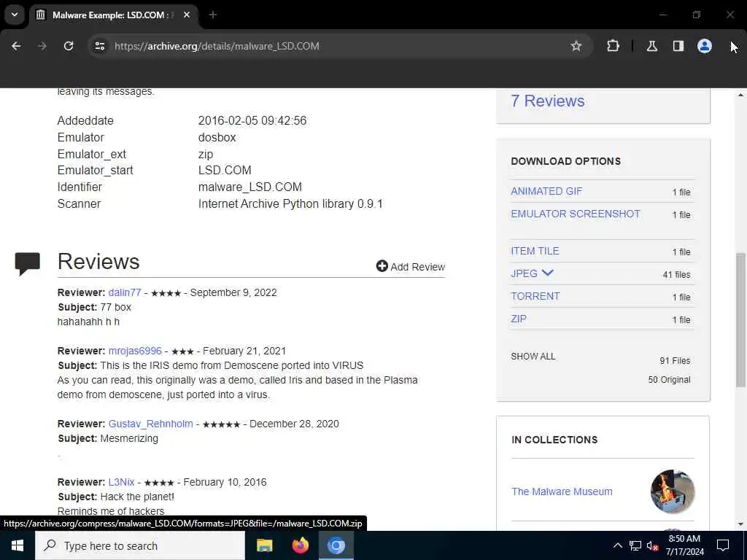Expand the JPEG files chevron
Screen dimensions: 747x560
coord(547,273)
